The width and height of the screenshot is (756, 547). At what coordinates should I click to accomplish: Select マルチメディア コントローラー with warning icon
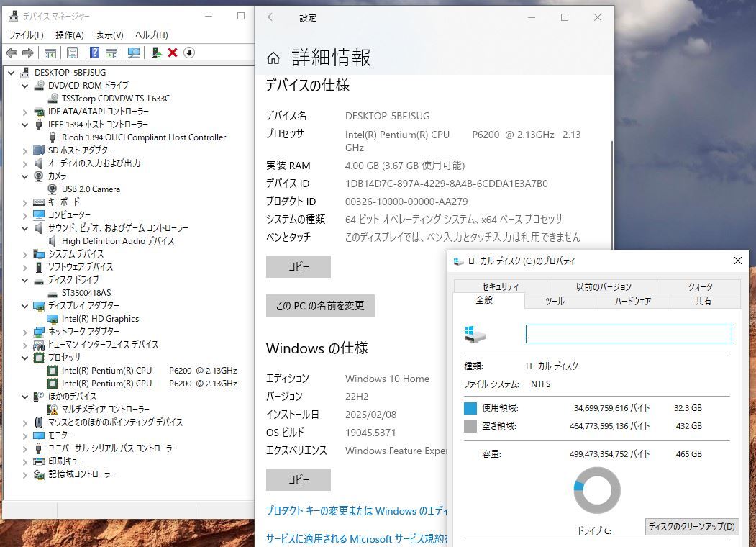pos(106,410)
